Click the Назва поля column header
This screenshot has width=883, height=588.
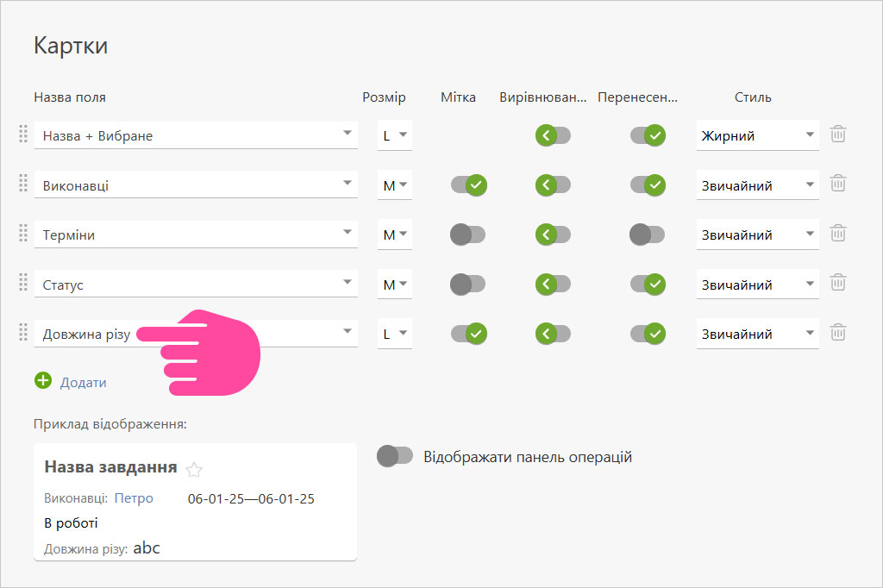tap(70, 97)
